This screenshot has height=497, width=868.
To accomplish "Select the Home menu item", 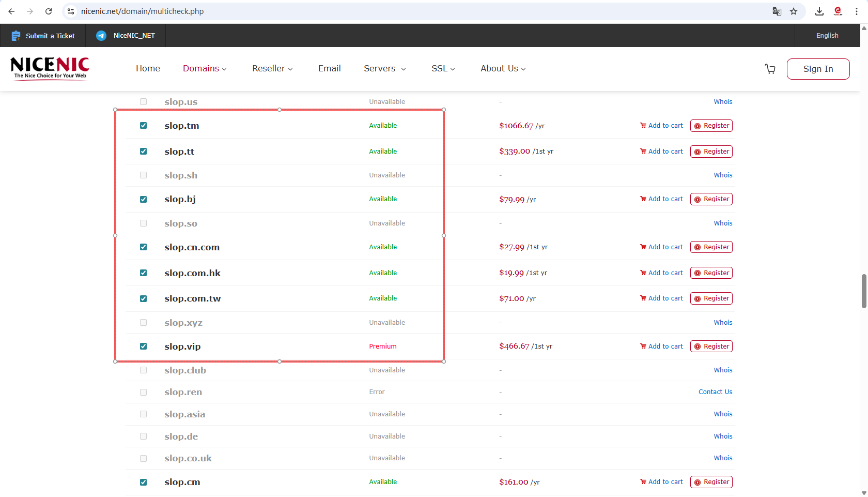I will 148,68.
